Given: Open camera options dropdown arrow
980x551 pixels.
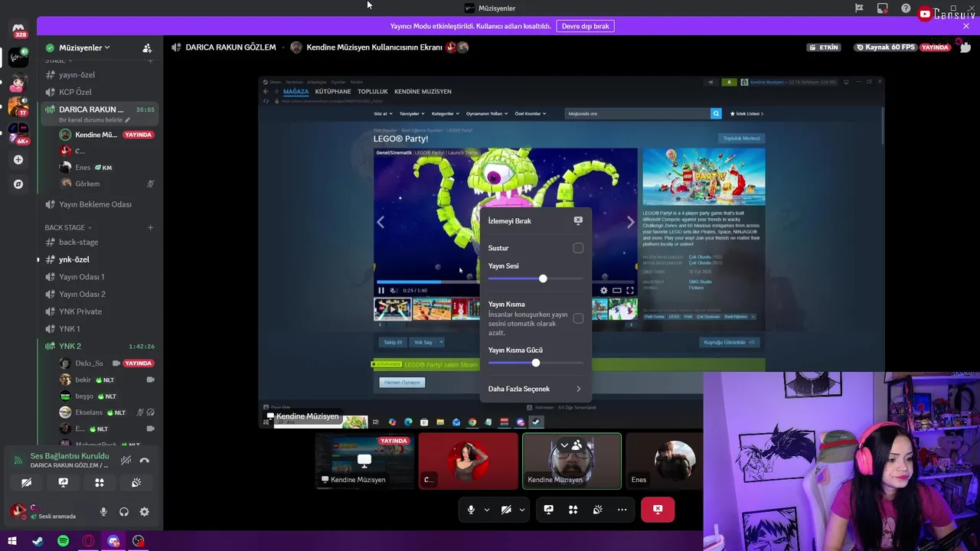Looking at the screenshot, I should [522, 510].
